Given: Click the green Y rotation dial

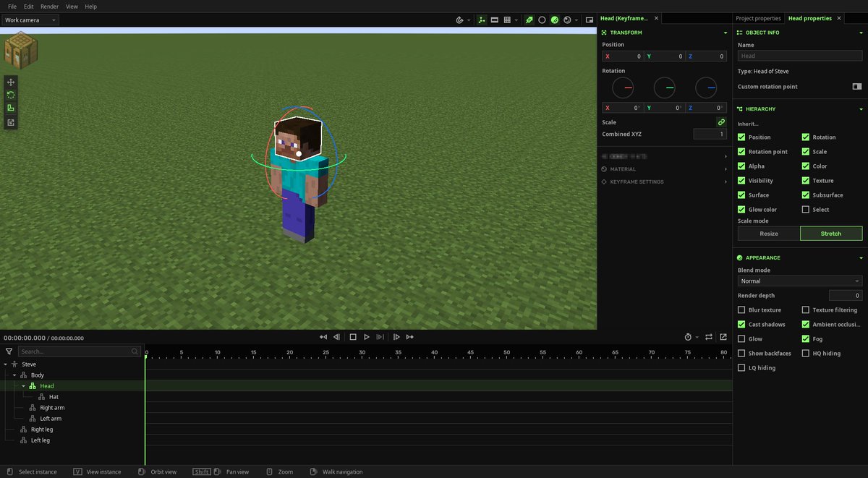Looking at the screenshot, I should coord(664,88).
